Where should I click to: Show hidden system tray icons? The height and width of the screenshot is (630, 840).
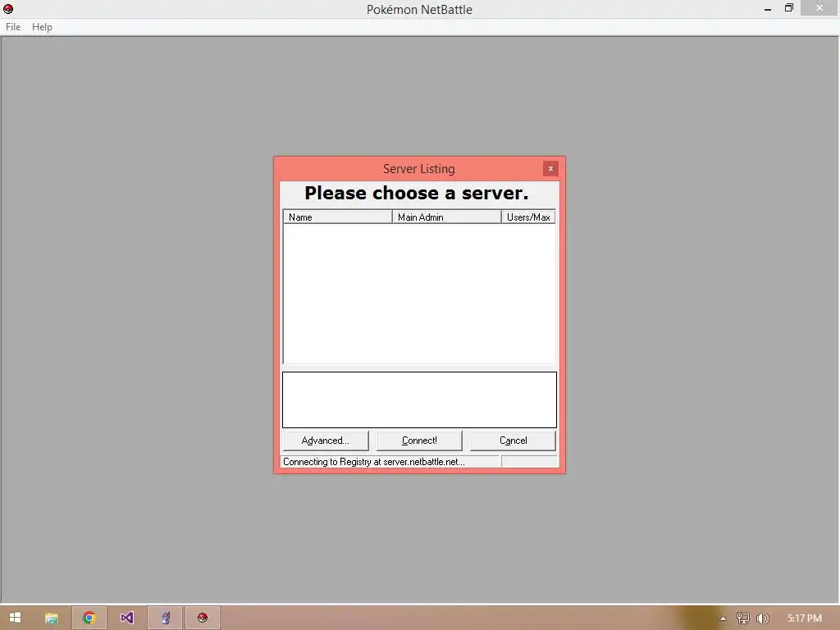tap(723, 619)
